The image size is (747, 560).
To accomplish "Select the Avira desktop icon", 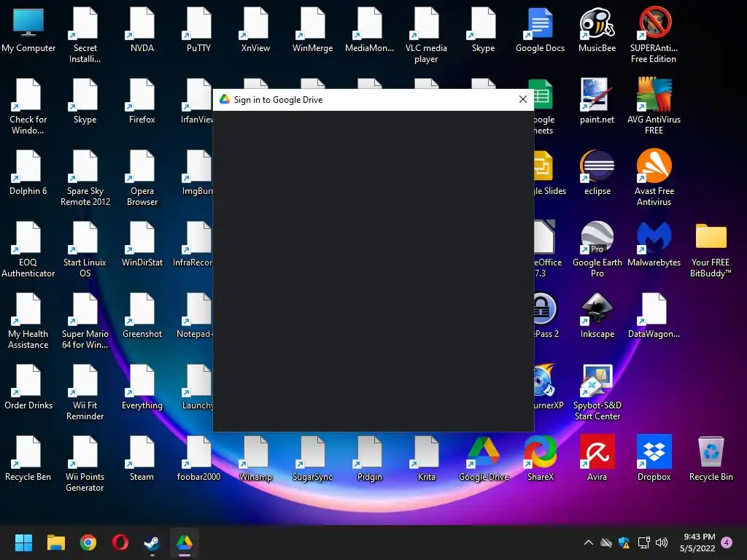I will [x=597, y=458].
